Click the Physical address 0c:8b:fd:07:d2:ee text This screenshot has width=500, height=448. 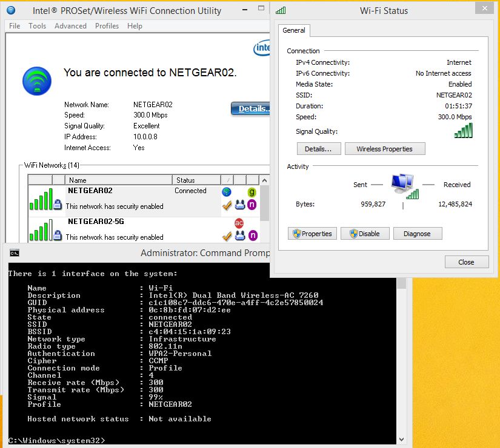[190, 310]
